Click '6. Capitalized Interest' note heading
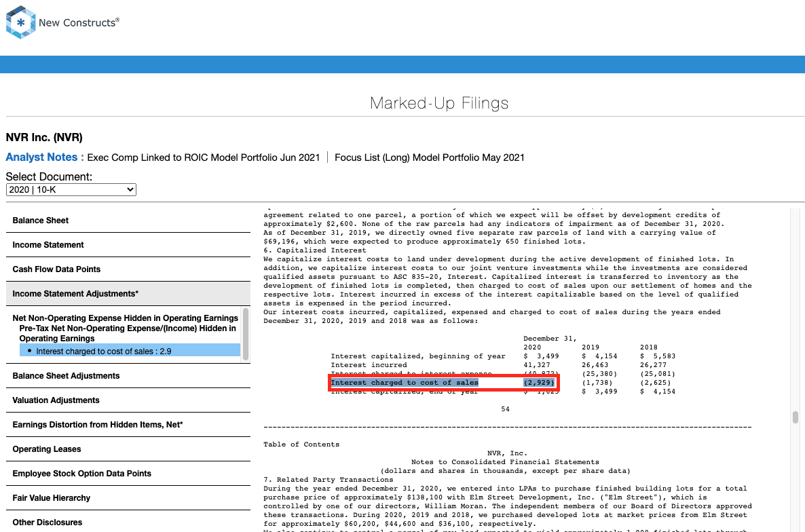Image resolution: width=805 pixels, height=532 pixels. click(x=315, y=250)
